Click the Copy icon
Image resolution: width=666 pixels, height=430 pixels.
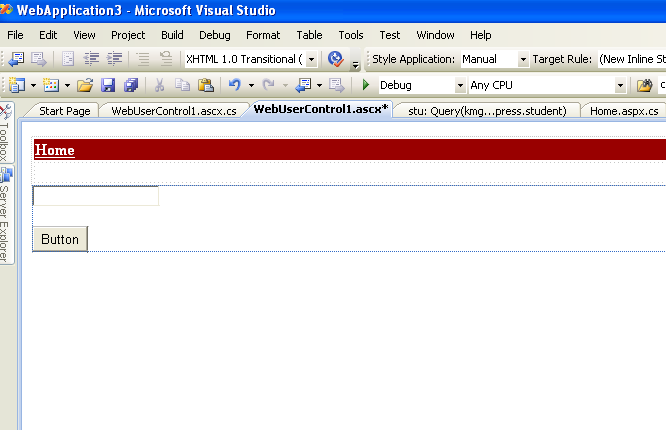click(183, 85)
